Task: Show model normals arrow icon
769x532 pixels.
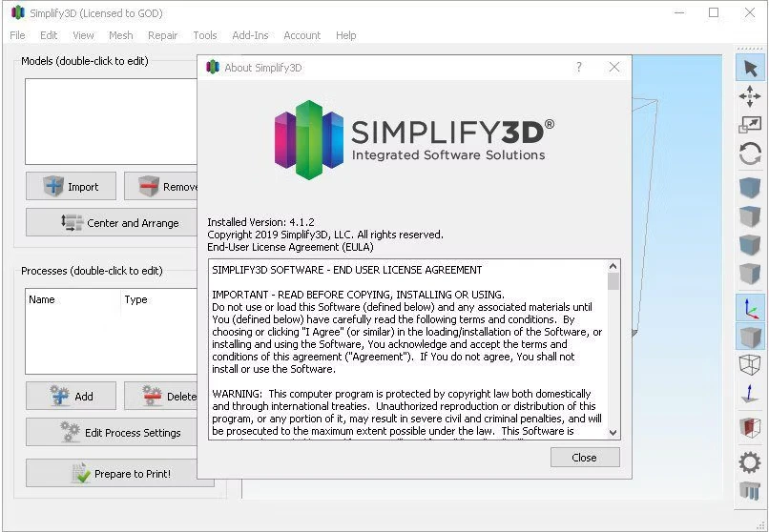Action: [x=750, y=394]
